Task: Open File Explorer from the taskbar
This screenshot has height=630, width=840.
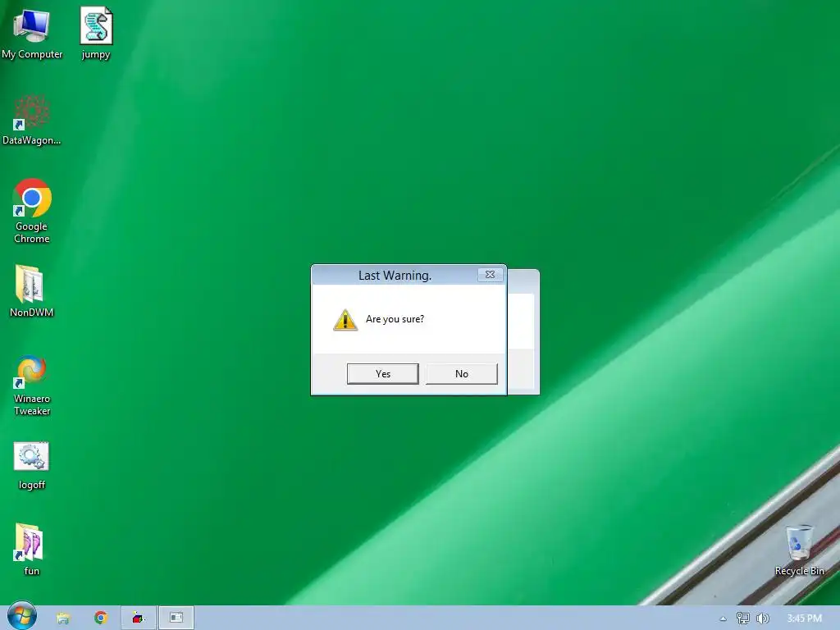Action: click(x=63, y=619)
